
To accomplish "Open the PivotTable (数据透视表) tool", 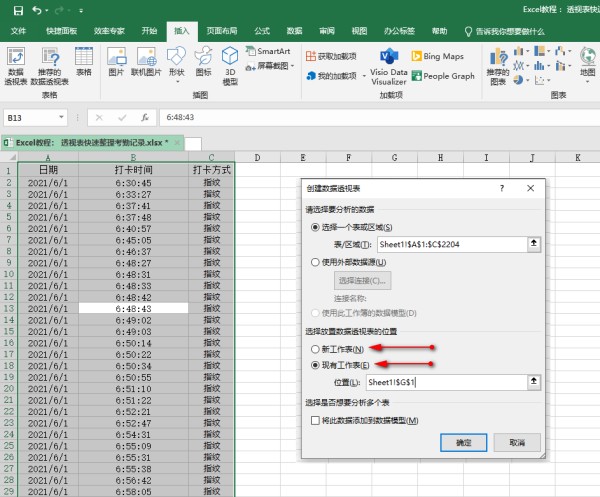I will coord(16,66).
